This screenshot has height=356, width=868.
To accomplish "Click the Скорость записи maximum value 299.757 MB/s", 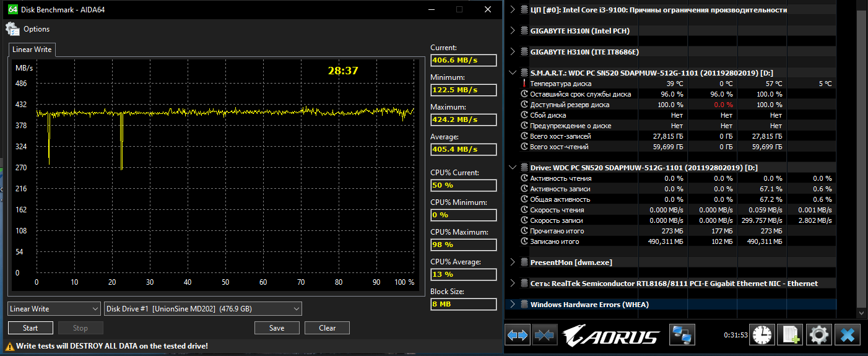I will click(758, 220).
